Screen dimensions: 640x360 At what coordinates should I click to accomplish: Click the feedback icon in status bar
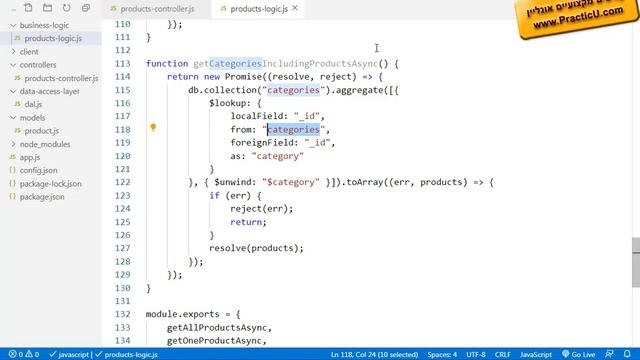609,354
